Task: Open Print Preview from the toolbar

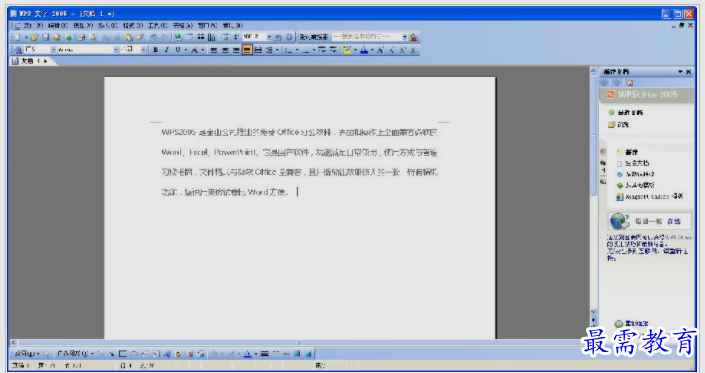Action: [x=93, y=37]
